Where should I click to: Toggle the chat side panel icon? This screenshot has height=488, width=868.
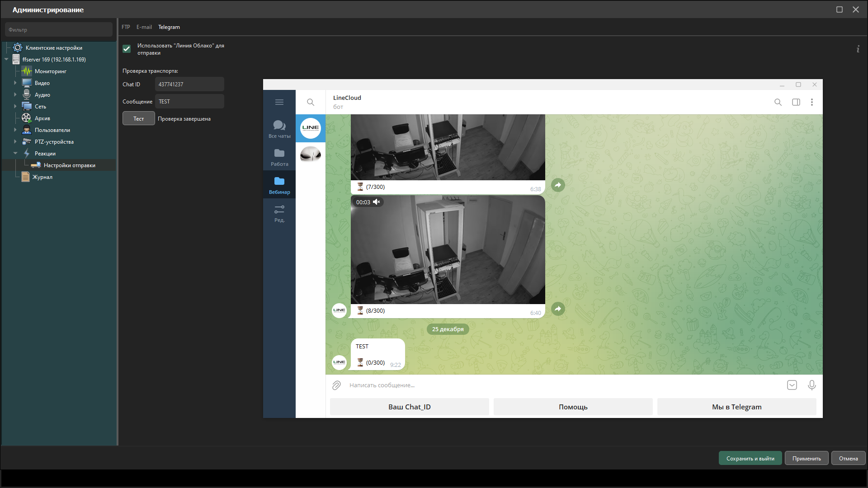[x=796, y=102]
